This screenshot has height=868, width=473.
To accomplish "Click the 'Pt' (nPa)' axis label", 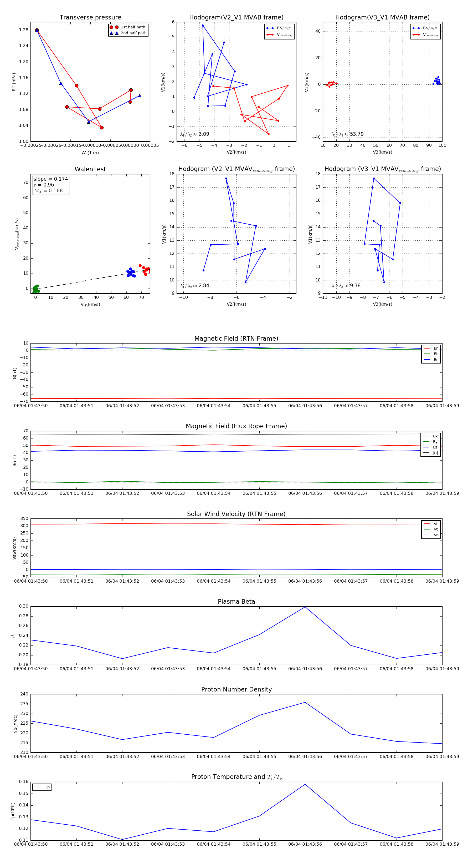I will [x=14, y=82].
